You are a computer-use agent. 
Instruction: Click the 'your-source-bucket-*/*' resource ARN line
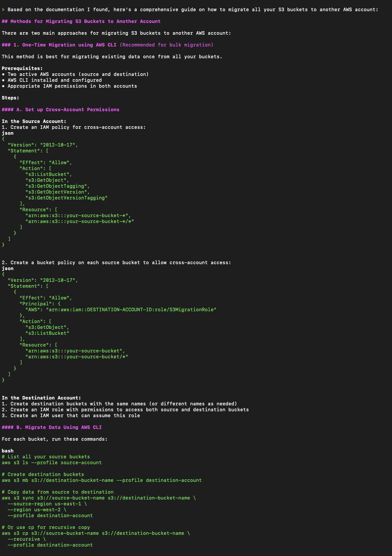(80, 221)
